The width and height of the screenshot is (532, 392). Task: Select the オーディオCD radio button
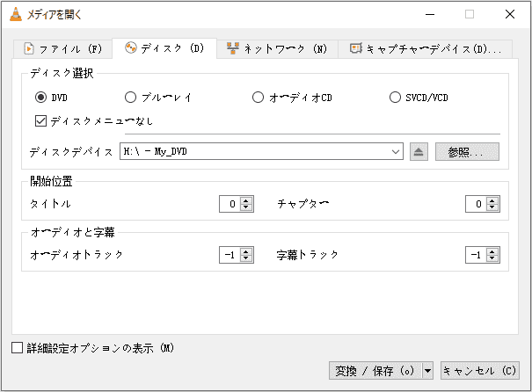coord(258,98)
